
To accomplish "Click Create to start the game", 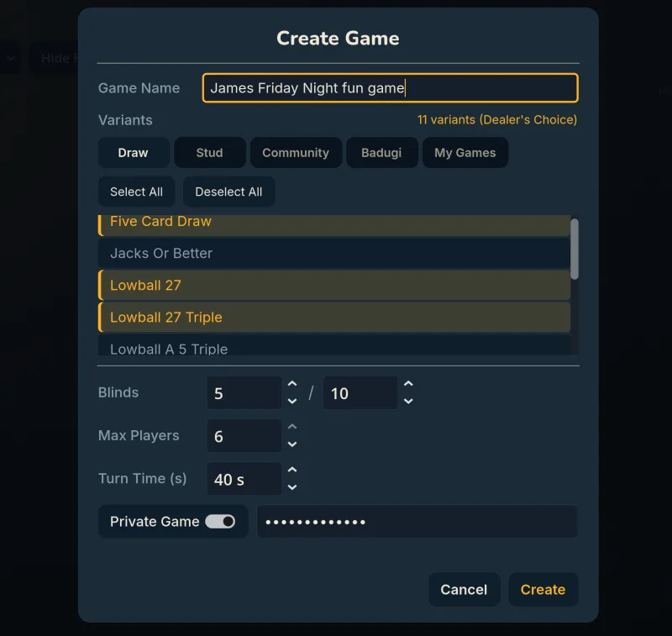I will 543,589.
